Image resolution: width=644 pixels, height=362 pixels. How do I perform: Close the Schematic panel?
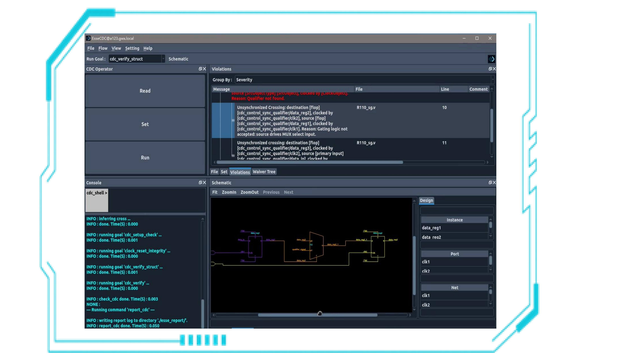pyautogui.click(x=494, y=182)
